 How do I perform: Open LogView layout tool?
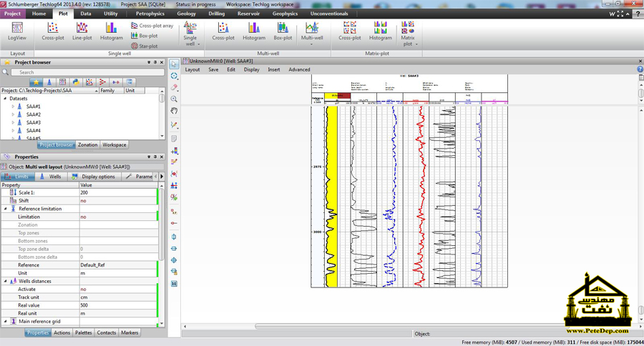tap(17, 31)
